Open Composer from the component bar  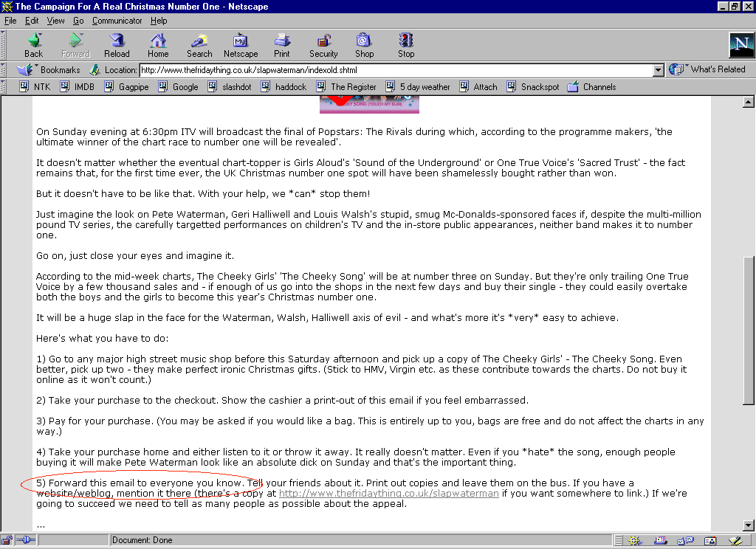[x=735, y=541]
